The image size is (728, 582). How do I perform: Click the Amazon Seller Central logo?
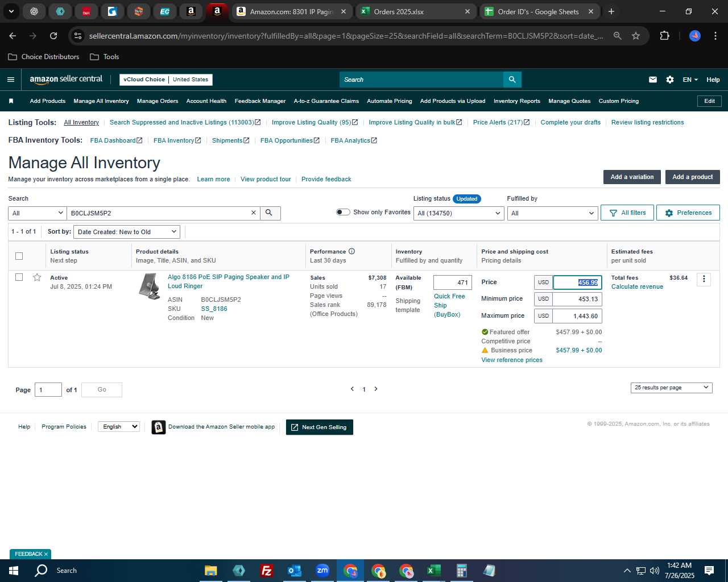[66, 80]
